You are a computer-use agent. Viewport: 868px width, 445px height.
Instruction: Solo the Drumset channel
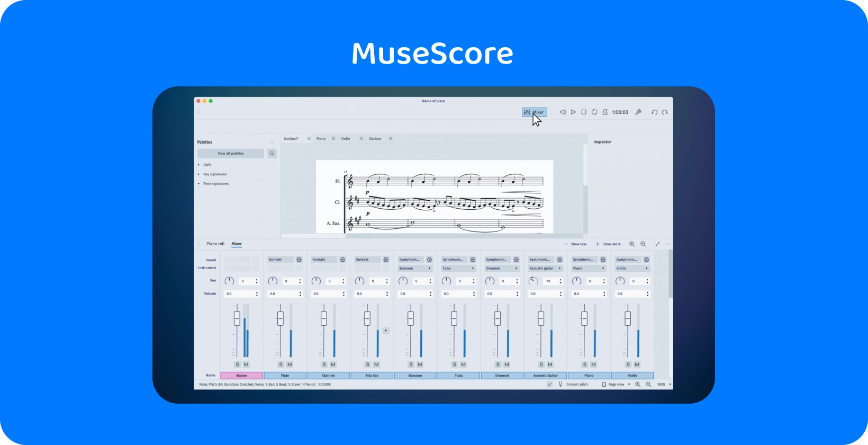[498, 364]
